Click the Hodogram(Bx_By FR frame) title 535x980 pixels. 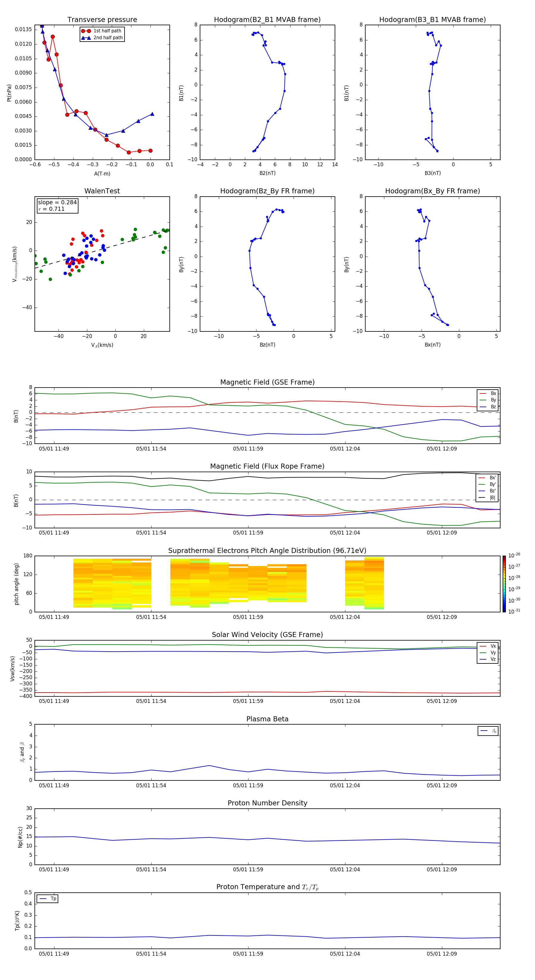432,191
